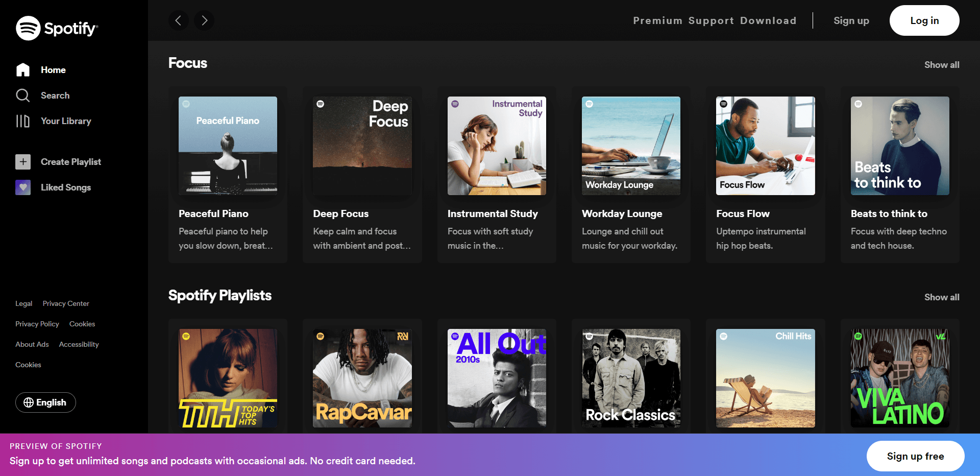980x476 pixels.
Task: Open the Deep Focus cover art
Action: point(362,146)
